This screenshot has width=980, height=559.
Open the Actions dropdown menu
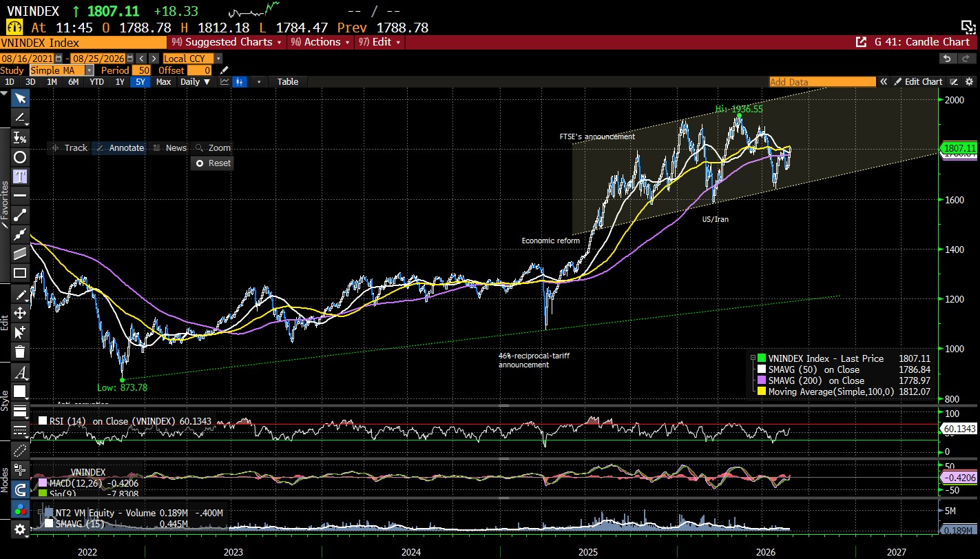321,42
